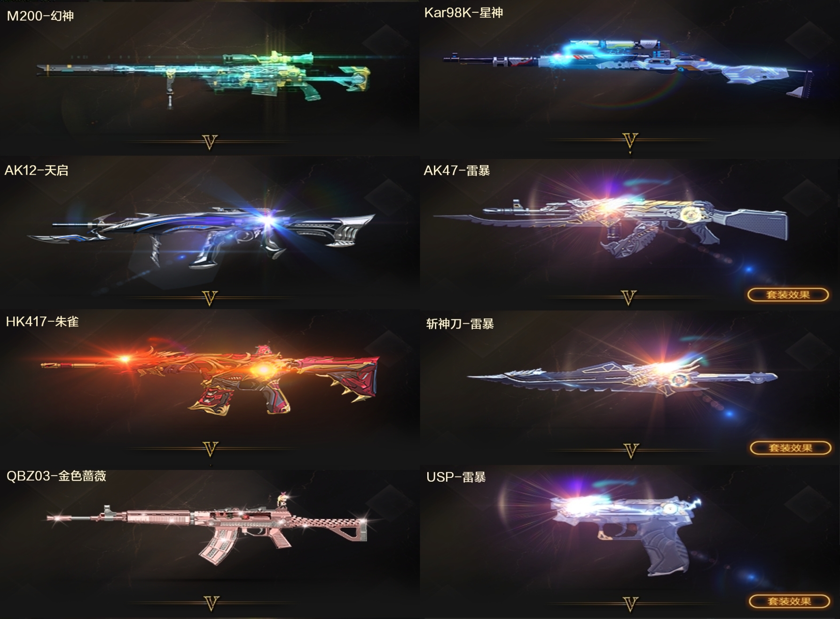The width and height of the screenshot is (840, 619).
Task: Click the V emblem under AK47-雷暴
Action: [x=628, y=297]
